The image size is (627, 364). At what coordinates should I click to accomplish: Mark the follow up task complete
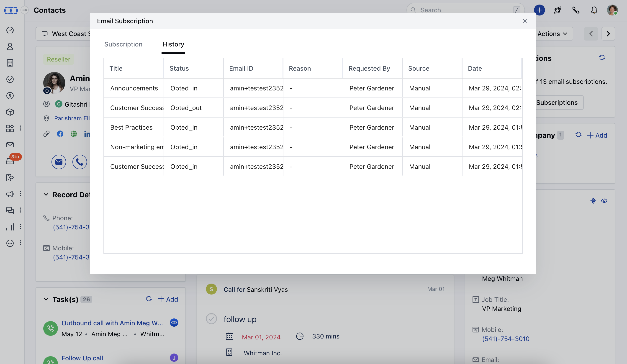211,319
